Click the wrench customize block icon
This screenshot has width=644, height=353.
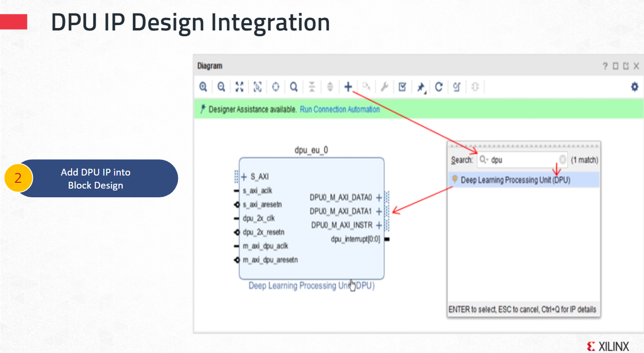[384, 87]
